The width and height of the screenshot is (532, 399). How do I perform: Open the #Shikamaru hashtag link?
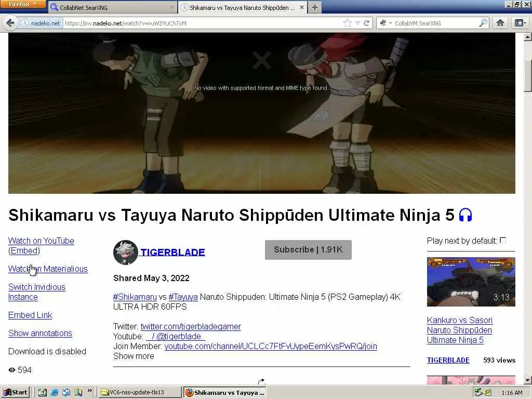point(135,297)
